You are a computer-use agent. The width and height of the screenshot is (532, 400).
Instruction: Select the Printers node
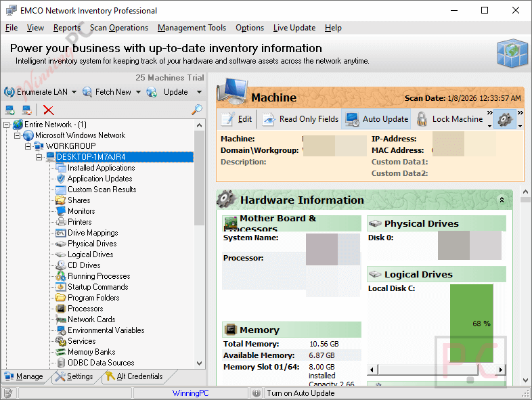[79, 222]
